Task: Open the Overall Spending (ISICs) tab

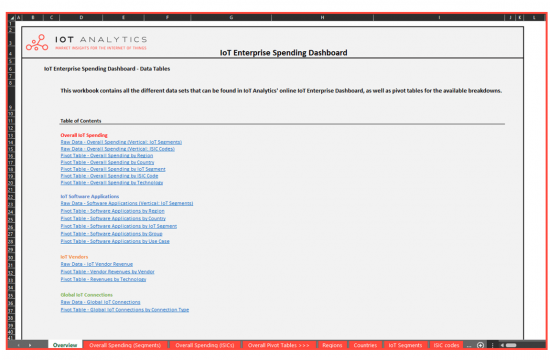Action: (x=205, y=345)
